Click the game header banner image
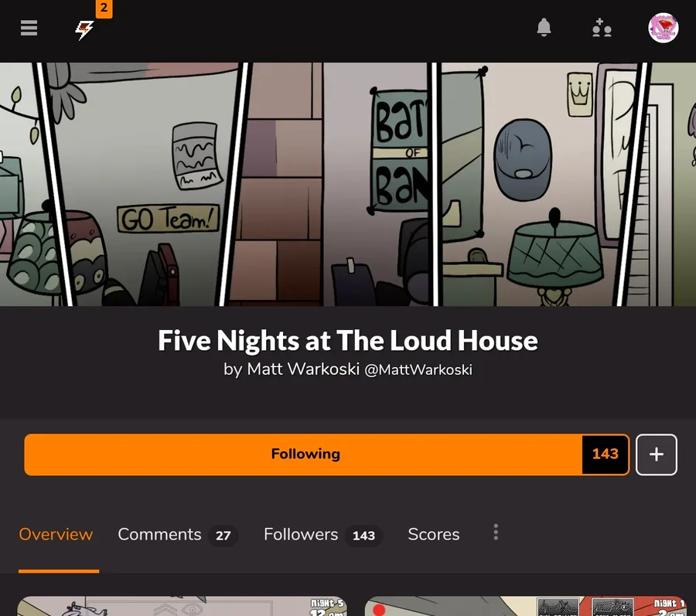 click(348, 184)
